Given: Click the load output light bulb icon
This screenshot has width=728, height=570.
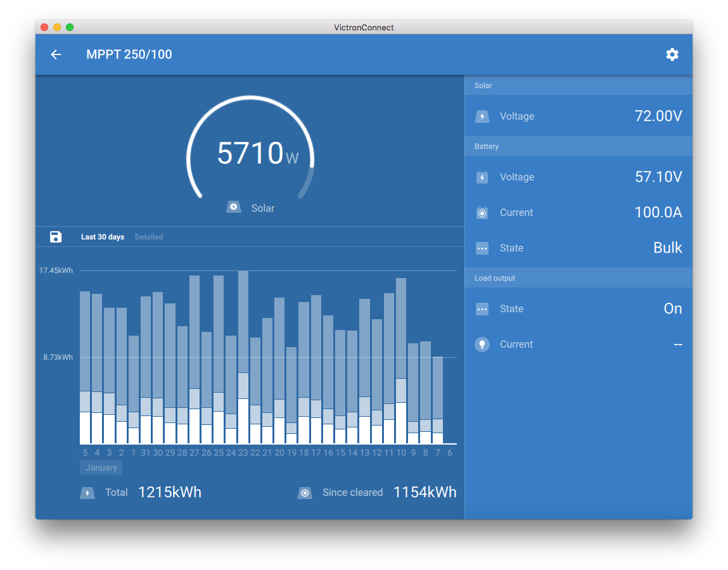Looking at the screenshot, I should (x=482, y=345).
